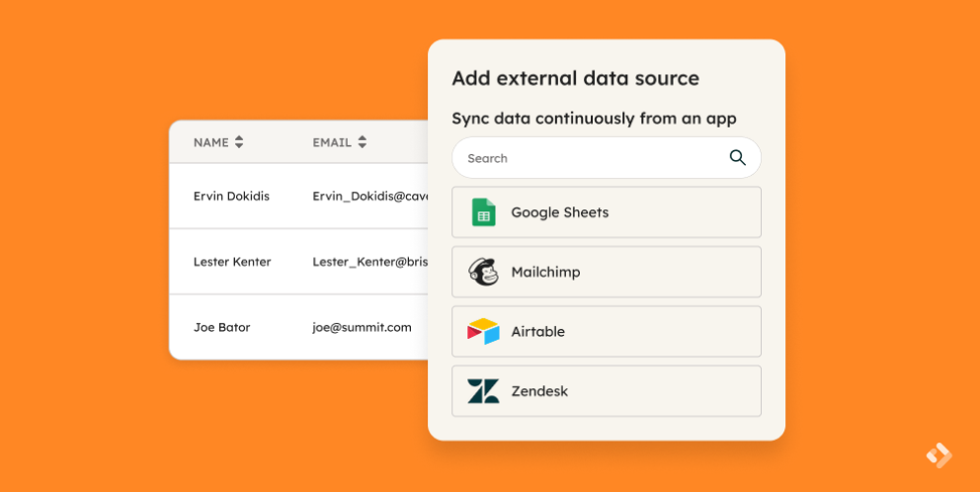This screenshot has width=980, height=492.
Task: Pick the Airtable text label
Action: 537,332
